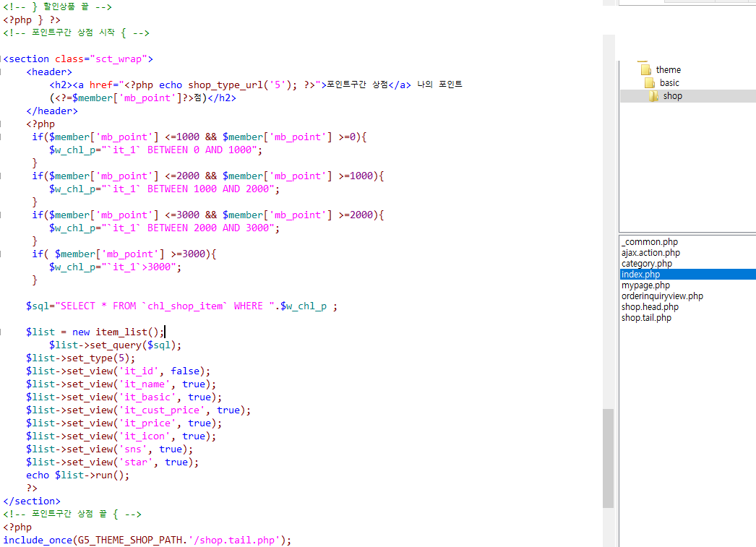Image resolution: width=756 pixels, height=547 pixels.
Task: Open ajax.action.php from file list
Action: (x=650, y=253)
